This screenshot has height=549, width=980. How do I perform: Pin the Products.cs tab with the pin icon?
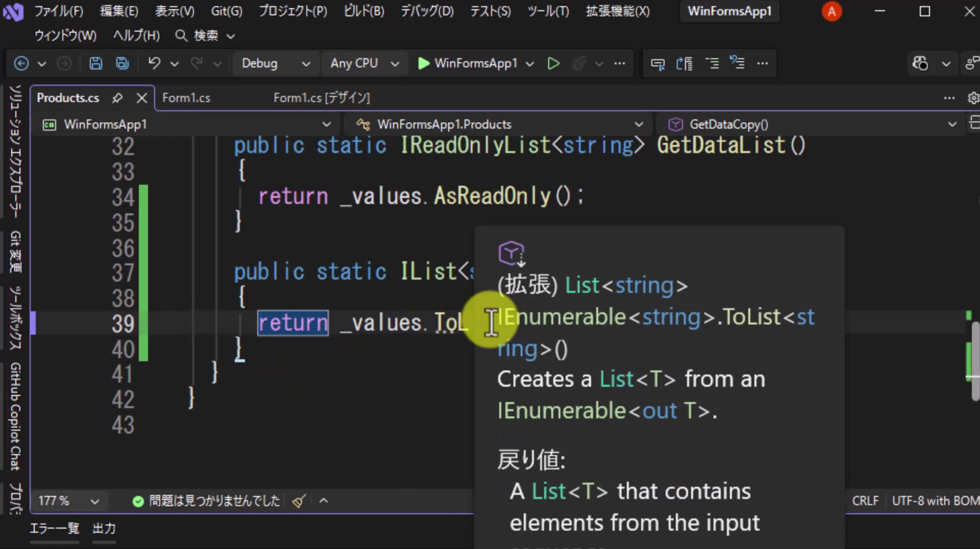pos(117,97)
